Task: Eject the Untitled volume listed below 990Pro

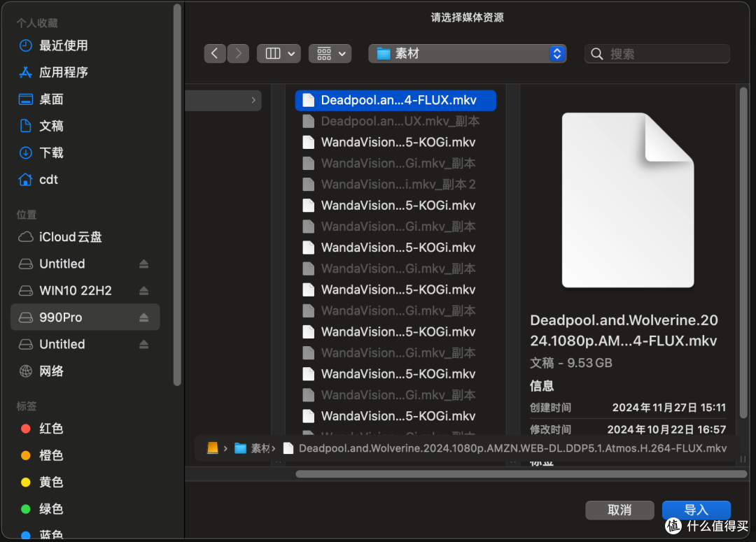Action: (143, 345)
